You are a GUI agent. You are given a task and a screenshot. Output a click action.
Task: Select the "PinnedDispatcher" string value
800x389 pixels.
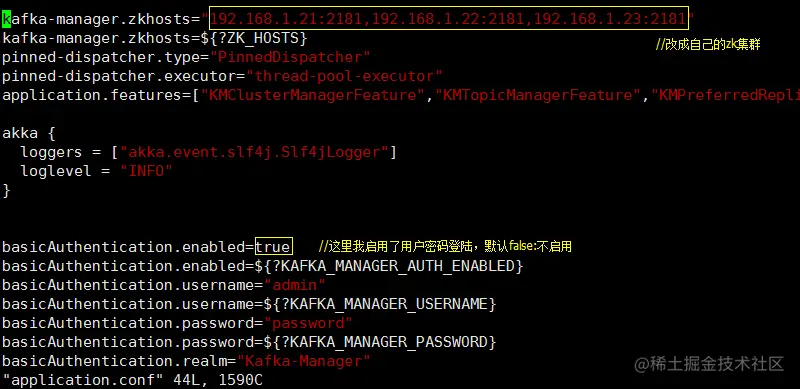click(x=290, y=57)
